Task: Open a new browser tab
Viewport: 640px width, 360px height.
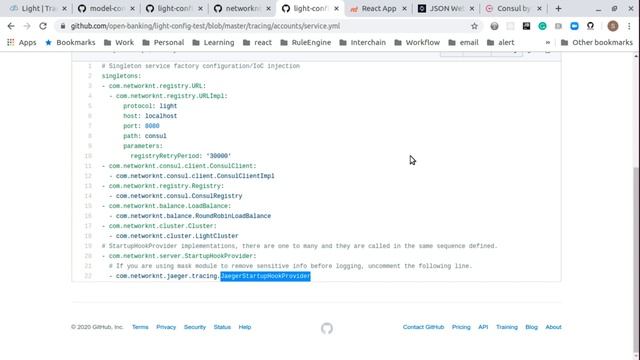Action: (x=558, y=9)
